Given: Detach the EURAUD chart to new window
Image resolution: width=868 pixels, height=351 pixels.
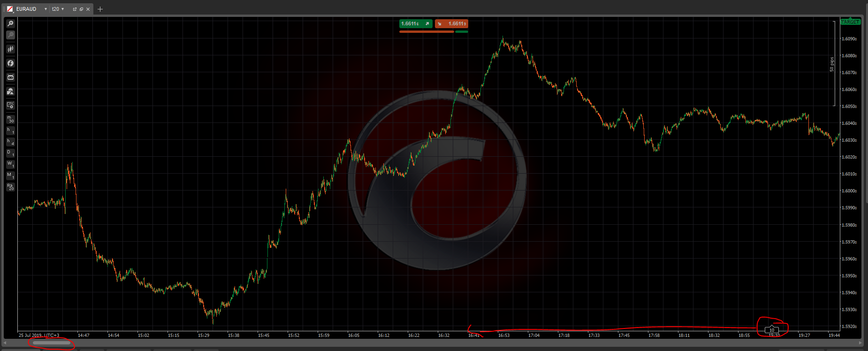Looking at the screenshot, I should point(75,9).
